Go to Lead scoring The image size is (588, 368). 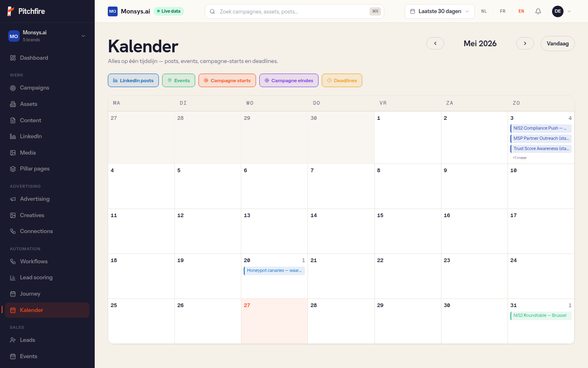coord(47,277)
